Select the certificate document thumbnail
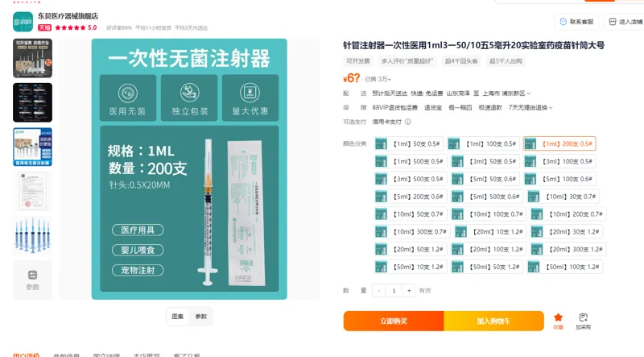The image size is (644, 357). tap(32, 191)
